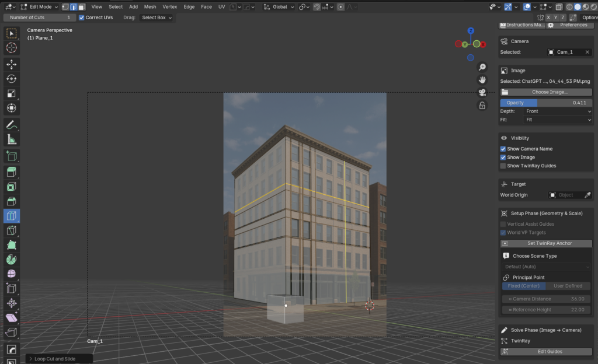598x364 pixels.
Task: Click the camera view toggle icon
Action: click(482, 93)
